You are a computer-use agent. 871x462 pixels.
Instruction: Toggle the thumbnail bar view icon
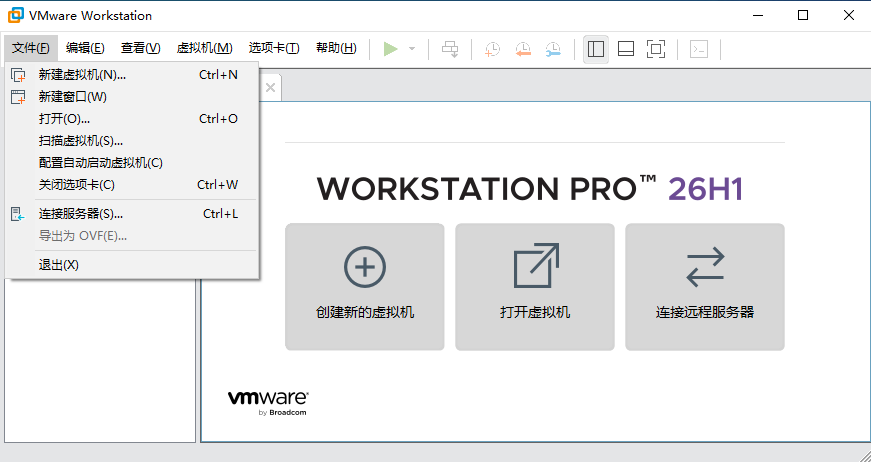coord(626,49)
